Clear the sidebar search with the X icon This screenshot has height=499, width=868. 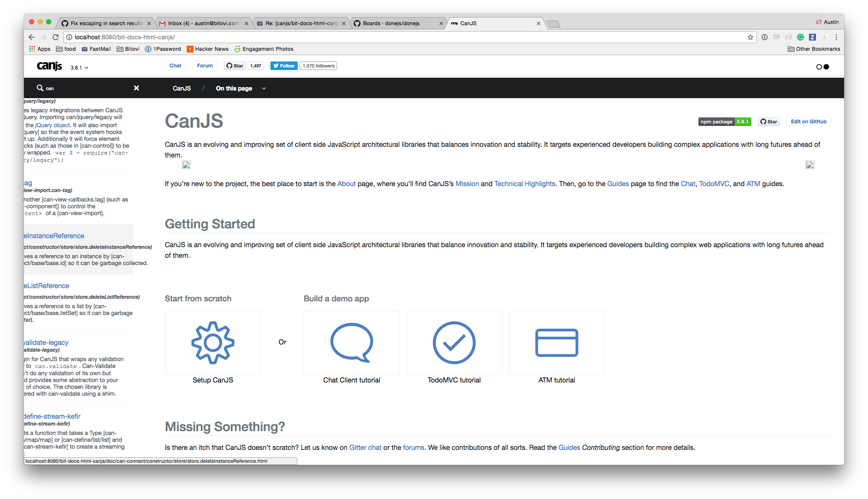(x=136, y=88)
